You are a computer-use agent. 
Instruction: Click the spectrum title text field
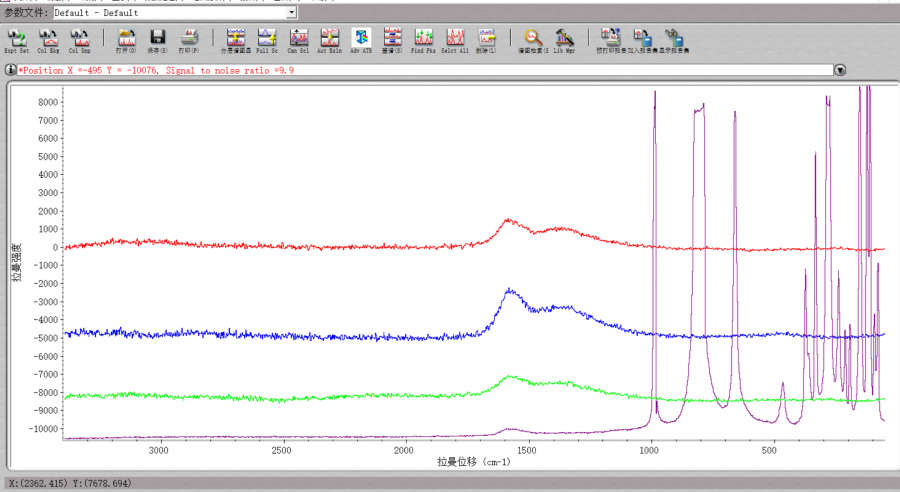tap(420, 71)
